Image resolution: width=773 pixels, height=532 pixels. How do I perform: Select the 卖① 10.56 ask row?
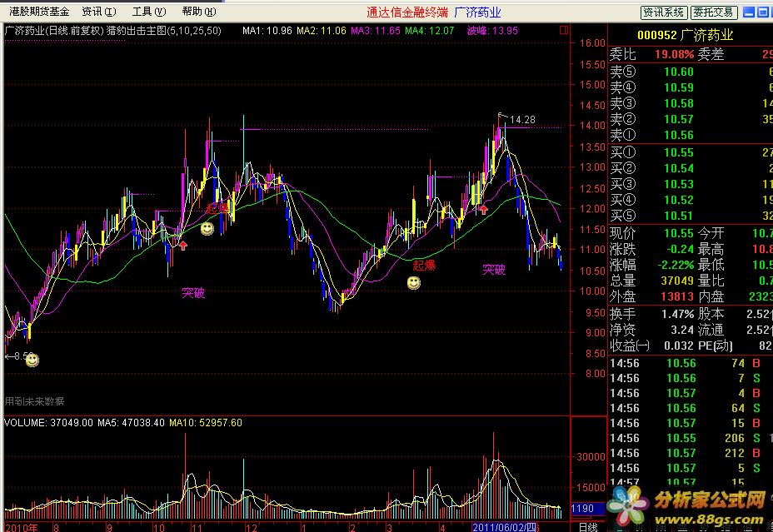click(691, 135)
